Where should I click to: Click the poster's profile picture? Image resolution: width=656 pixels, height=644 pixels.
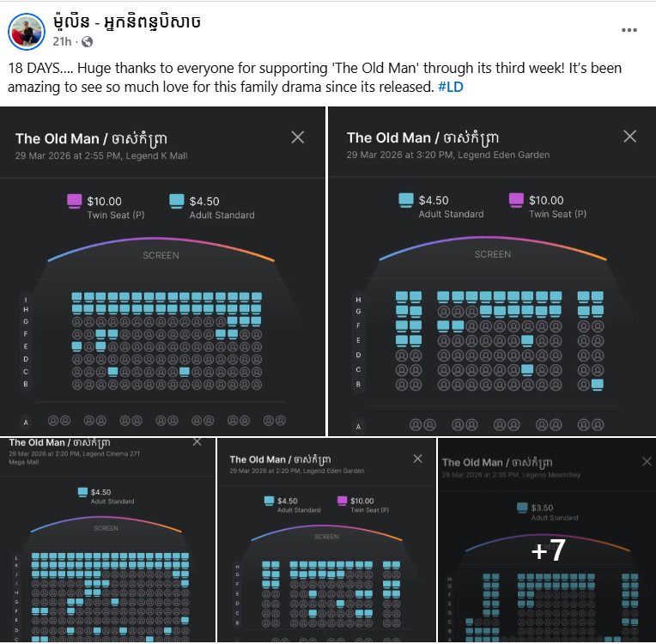pyautogui.click(x=26, y=31)
